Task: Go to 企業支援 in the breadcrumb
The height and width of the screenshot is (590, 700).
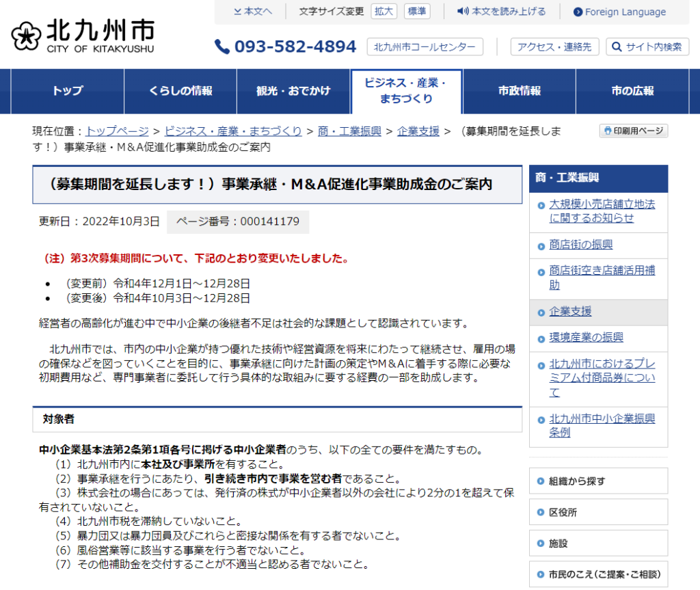Action: 418,131
